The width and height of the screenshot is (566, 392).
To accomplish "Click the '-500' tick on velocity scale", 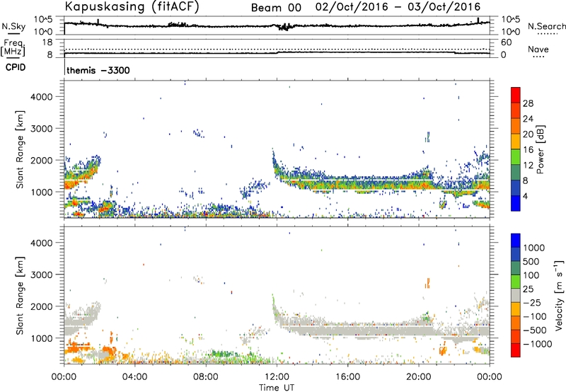I will point(535,330).
